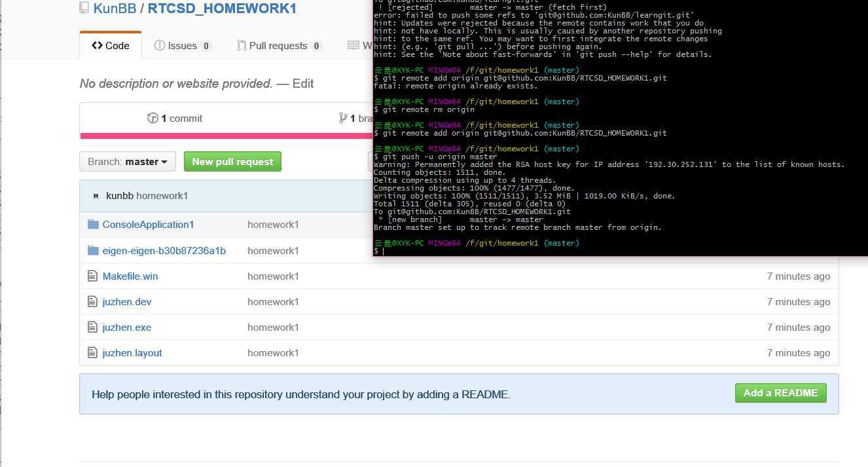This screenshot has height=467, width=868.
Task: Click the fatal: remote origin already exists line
Action: click(456, 86)
